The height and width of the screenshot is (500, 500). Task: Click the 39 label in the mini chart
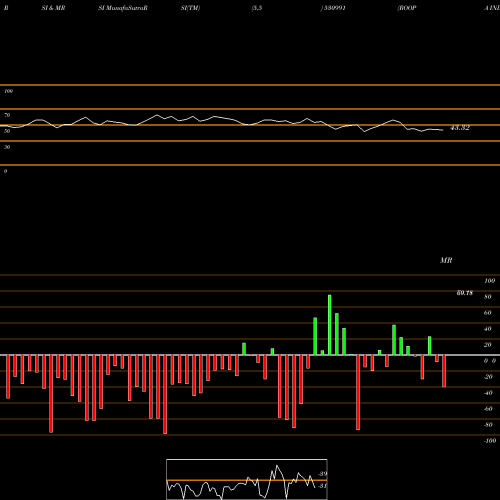[322, 474]
